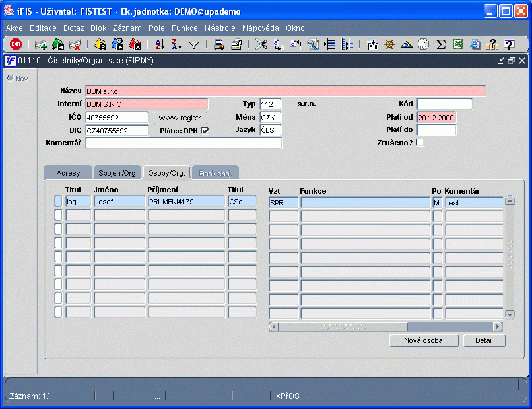Image resolution: width=532 pixels, height=409 pixels.
Task: Click the delete record toolbar icon
Action: tap(75, 44)
